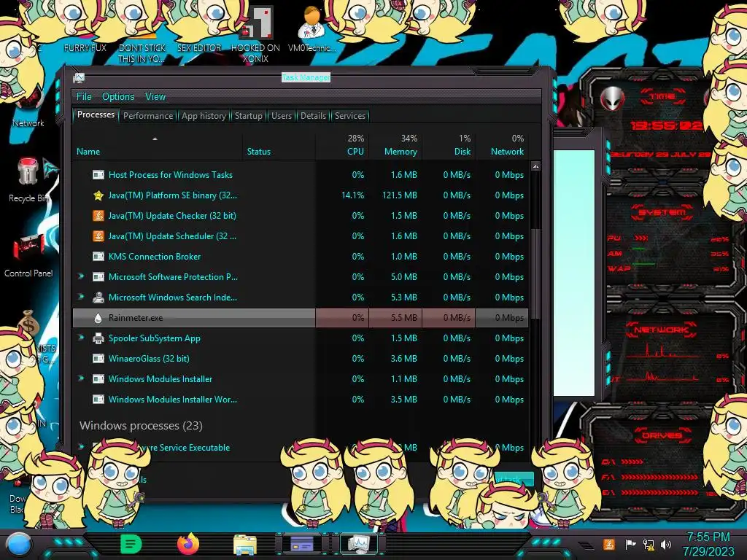Viewport: 747px width, 560px height.
Task: Open File Explorer from the taskbar
Action: click(x=245, y=545)
